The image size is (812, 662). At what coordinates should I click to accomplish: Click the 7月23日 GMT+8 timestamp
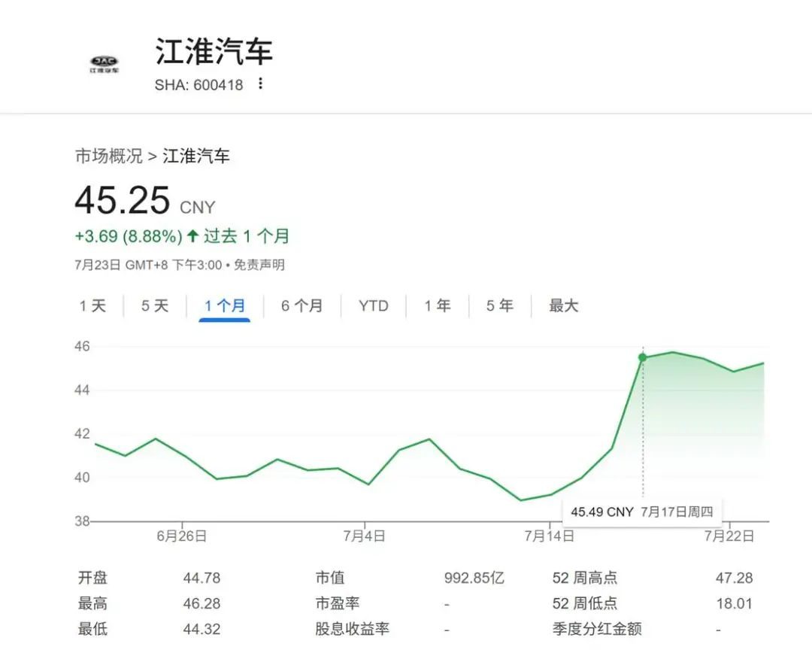tap(148, 266)
